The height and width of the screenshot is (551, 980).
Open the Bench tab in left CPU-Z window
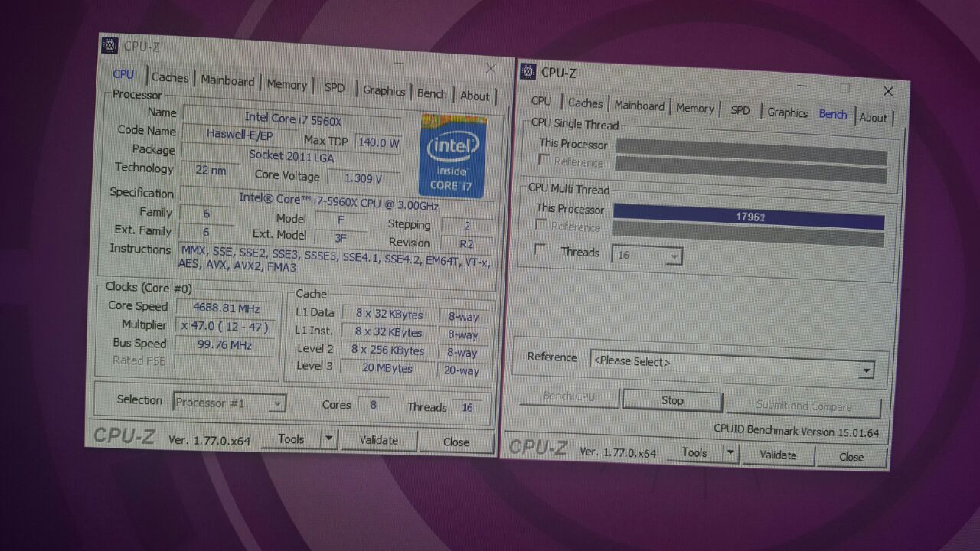432,93
